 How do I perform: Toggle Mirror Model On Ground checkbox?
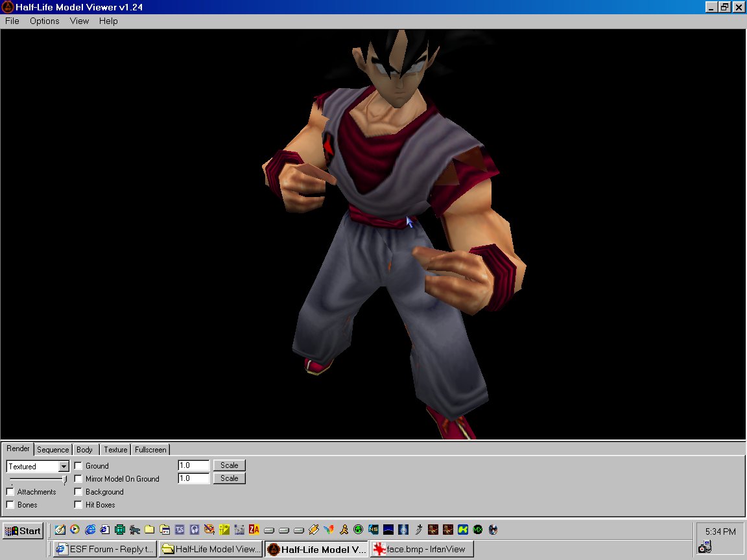pos(78,478)
